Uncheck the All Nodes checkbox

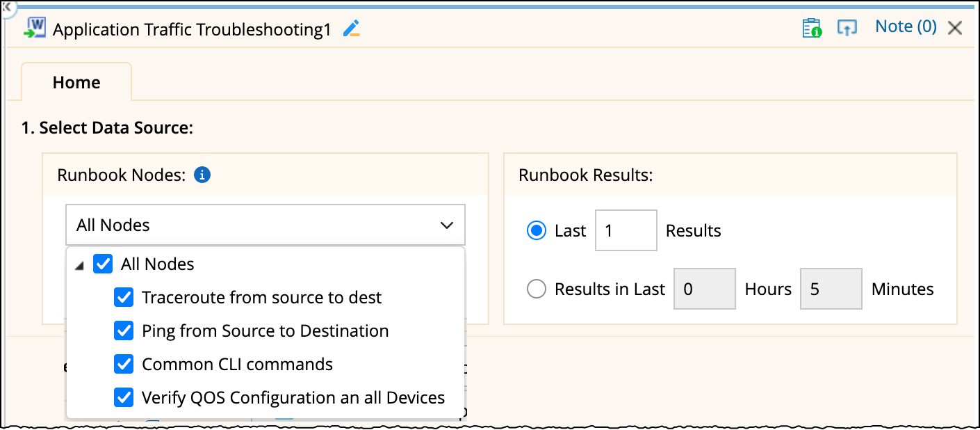tap(103, 264)
